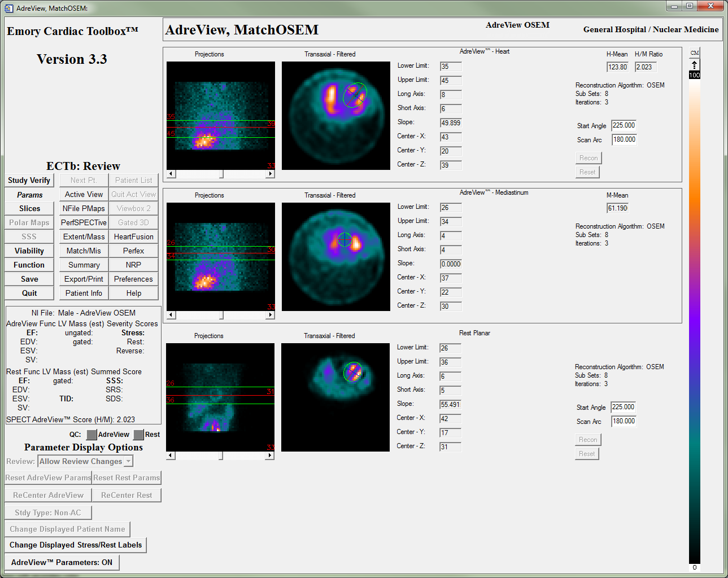
Task: Click the Rest Planar Slope field showing 55.491
Action: [x=450, y=405]
